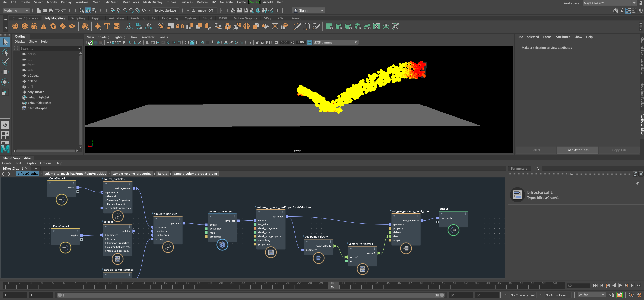Open the Mesh Tools menu
This screenshot has height=300, width=644.
[x=130, y=2]
